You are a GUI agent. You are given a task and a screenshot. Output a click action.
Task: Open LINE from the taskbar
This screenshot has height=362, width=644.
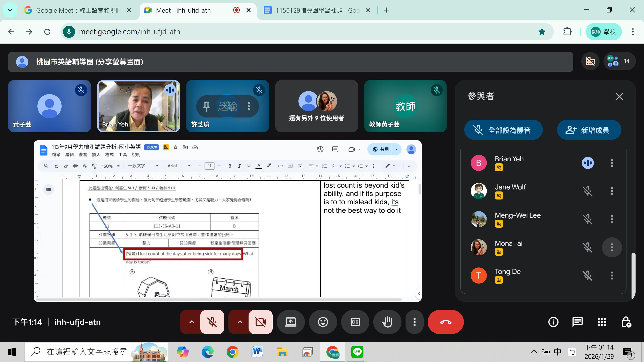pyautogui.click(x=357, y=352)
